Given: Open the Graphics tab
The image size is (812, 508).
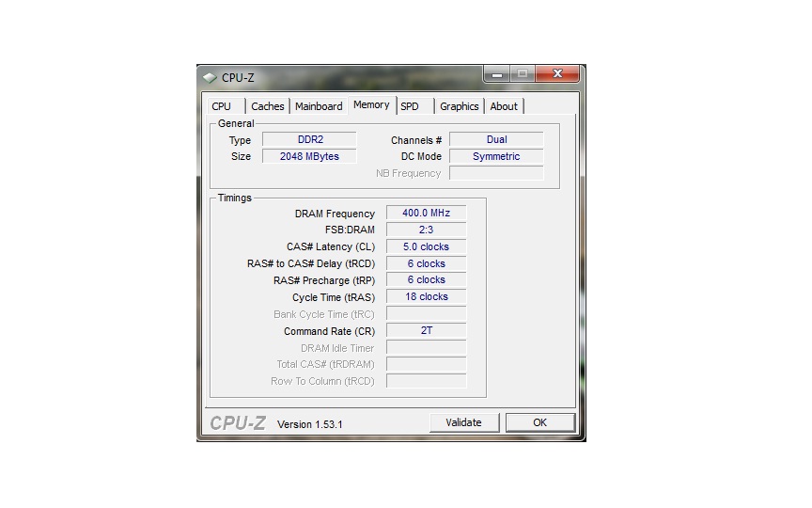Looking at the screenshot, I should point(460,106).
